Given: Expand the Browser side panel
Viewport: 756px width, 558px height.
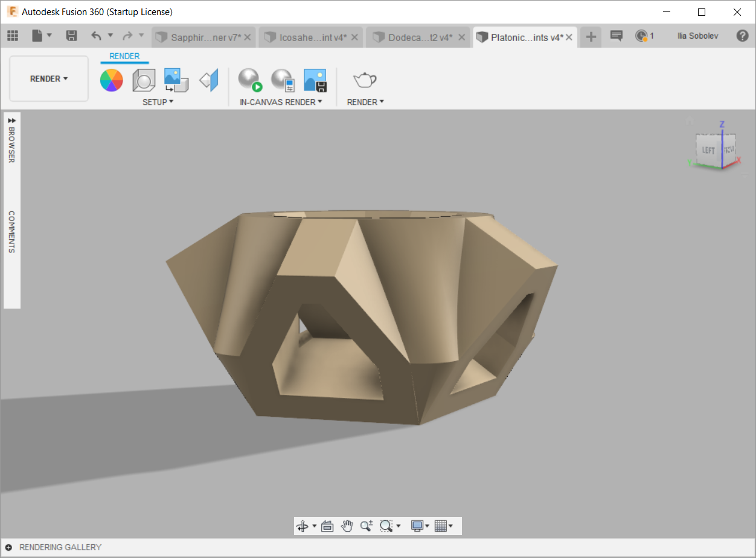Looking at the screenshot, I should 11,121.
